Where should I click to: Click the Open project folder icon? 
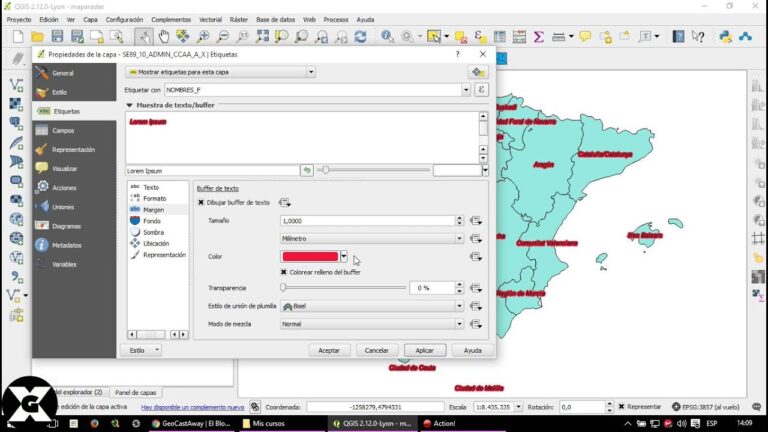point(38,36)
